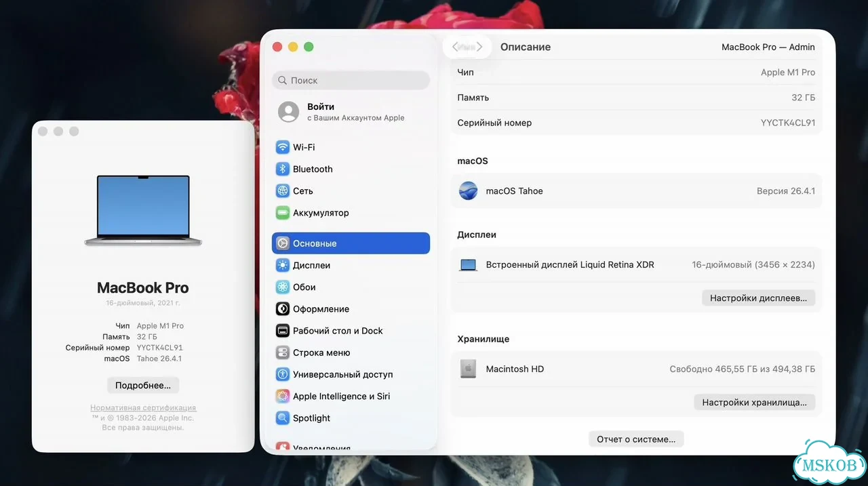Screen dimensions: 868x486
Task: Open Bluetooth settings pane
Action: coord(351,169)
